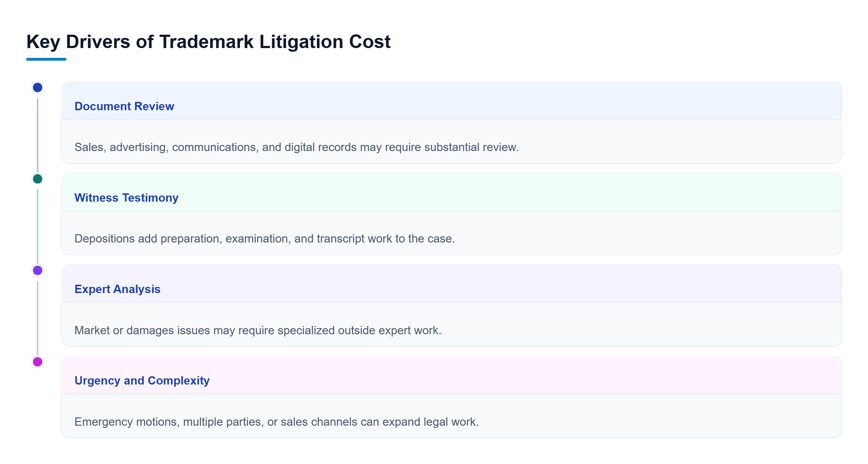The image size is (868, 464).
Task: Select the Urgency and Complexity heading
Action: click(142, 381)
